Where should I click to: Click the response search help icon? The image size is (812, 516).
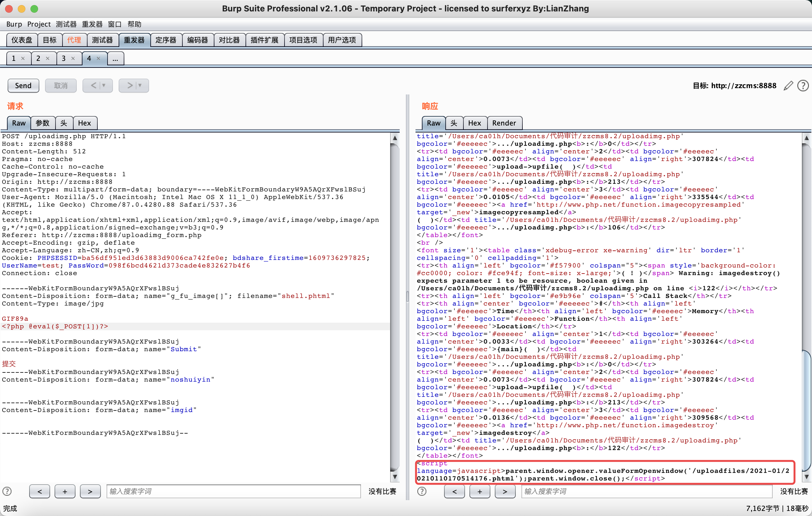click(x=422, y=491)
